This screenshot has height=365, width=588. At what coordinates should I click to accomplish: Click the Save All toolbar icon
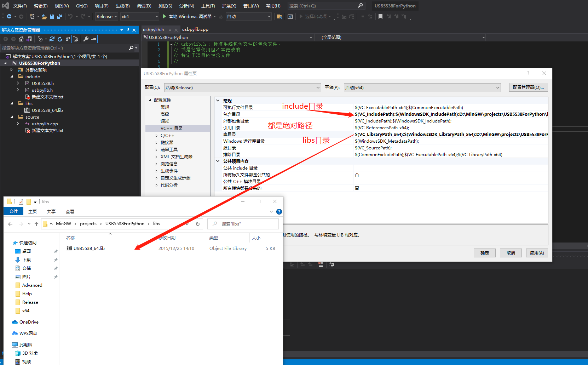[x=59, y=17]
